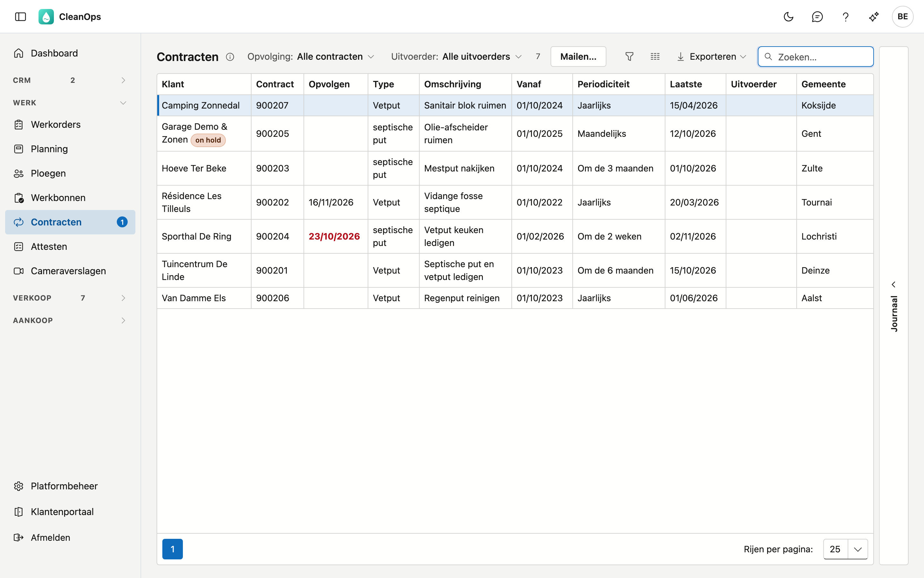Open Werkorders in sidebar
Screen dimensions: 924x578
pyautogui.click(x=70, y=125)
